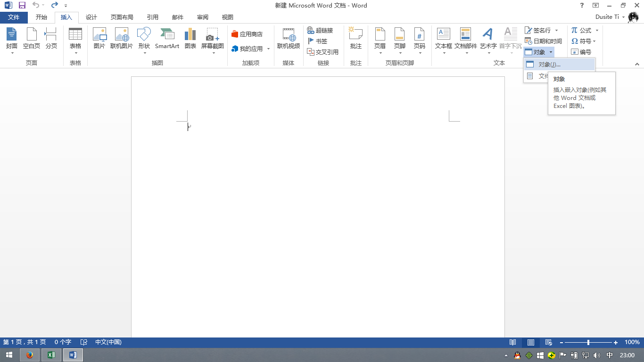Insert a bookmark (书签)
The image size is (644, 362).
[x=317, y=41]
